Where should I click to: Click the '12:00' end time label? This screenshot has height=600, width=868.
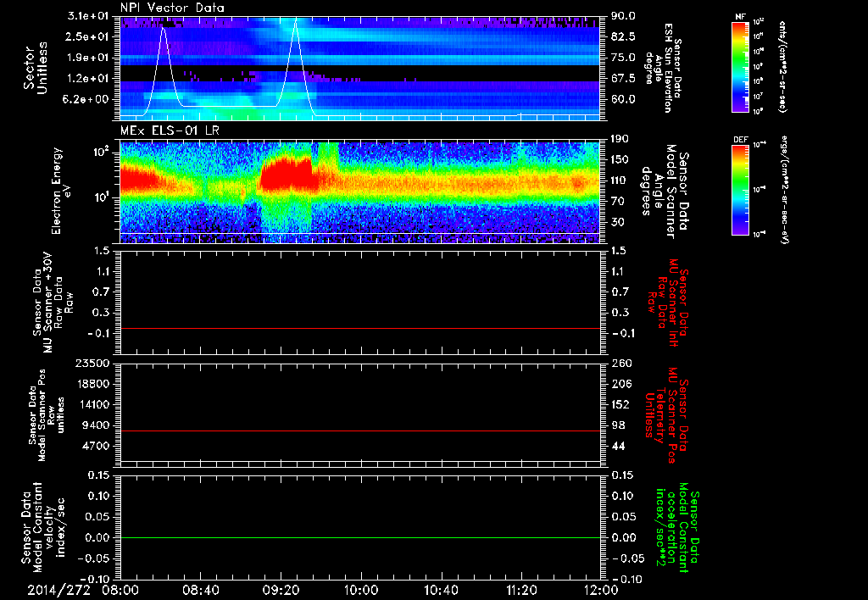(601, 590)
